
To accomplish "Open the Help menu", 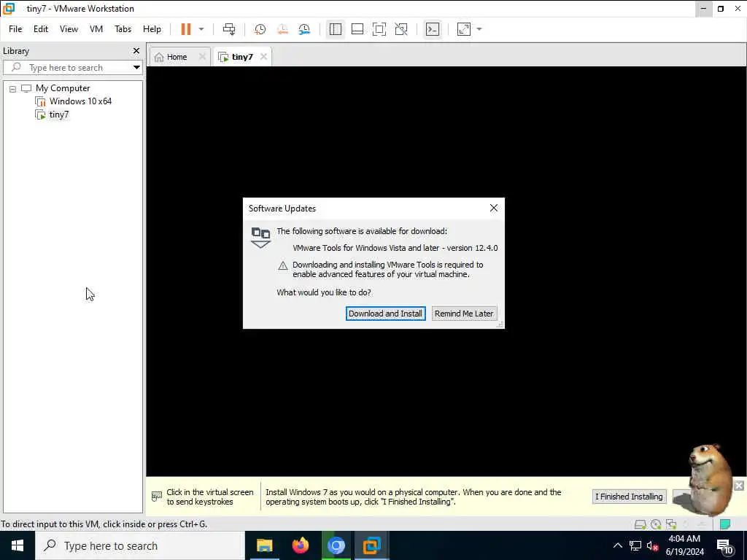I will [x=152, y=29].
